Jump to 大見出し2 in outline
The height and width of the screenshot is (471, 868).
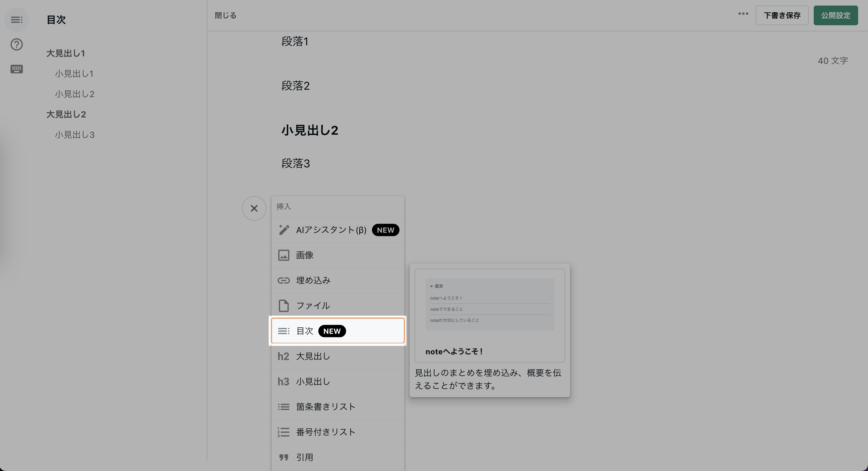(66, 114)
